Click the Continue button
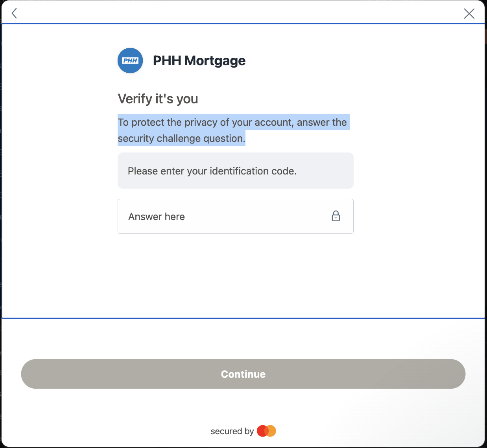The height and width of the screenshot is (448, 487). click(243, 374)
